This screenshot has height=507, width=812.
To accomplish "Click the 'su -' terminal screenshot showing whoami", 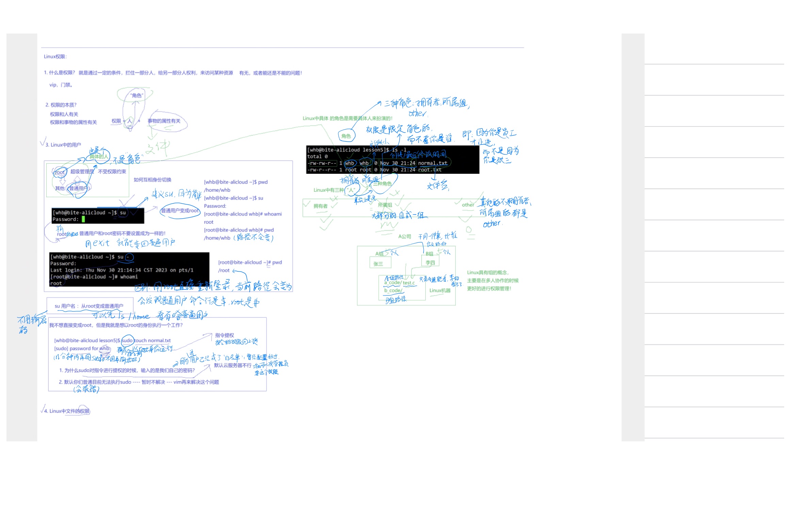I will coord(129,270).
